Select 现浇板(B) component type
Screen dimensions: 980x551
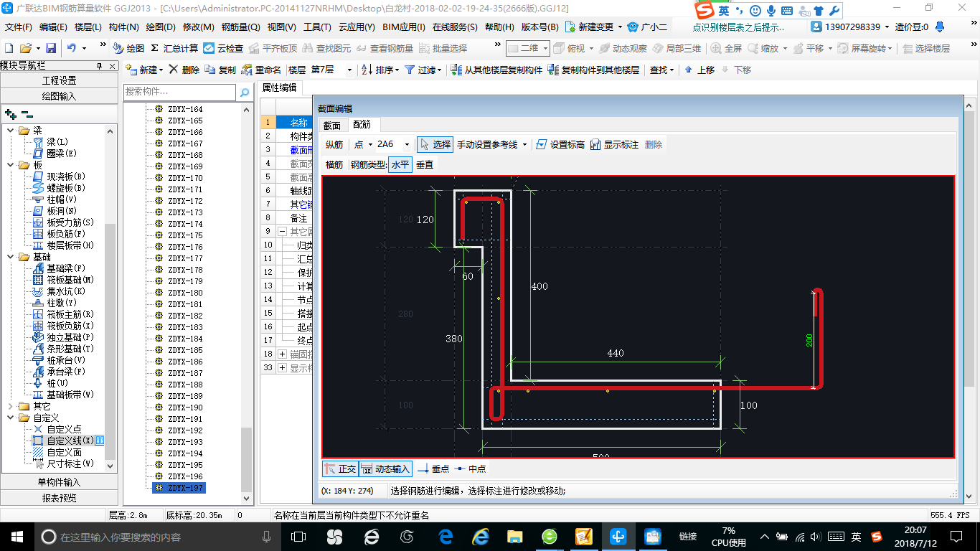tap(60, 176)
